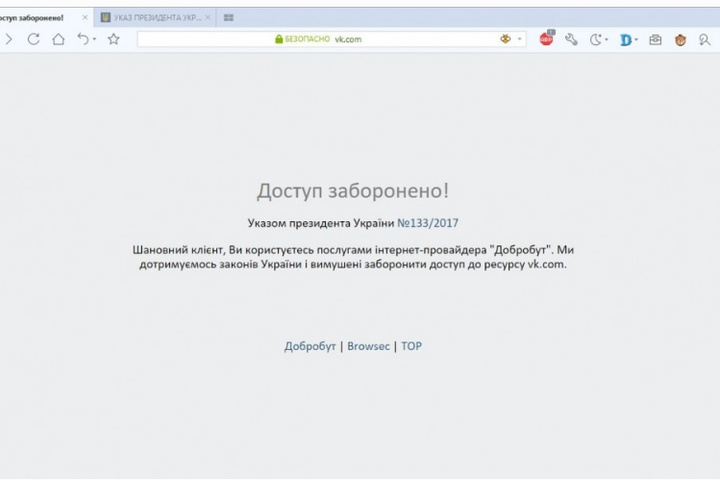Image resolution: width=720 pixels, height=480 pixels.
Task: Bookmark this page with the star icon
Action: pyautogui.click(x=113, y=39)
